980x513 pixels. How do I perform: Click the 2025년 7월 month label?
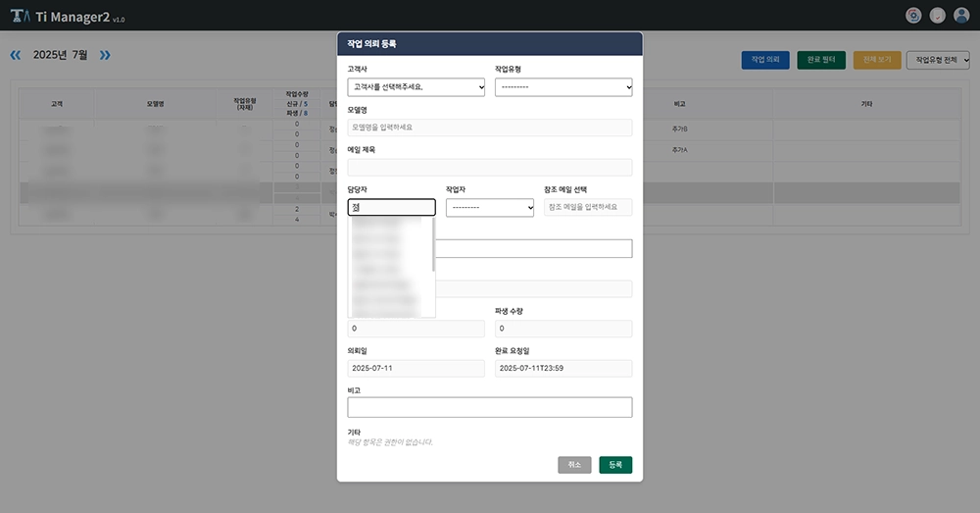[x=60, y=55]
